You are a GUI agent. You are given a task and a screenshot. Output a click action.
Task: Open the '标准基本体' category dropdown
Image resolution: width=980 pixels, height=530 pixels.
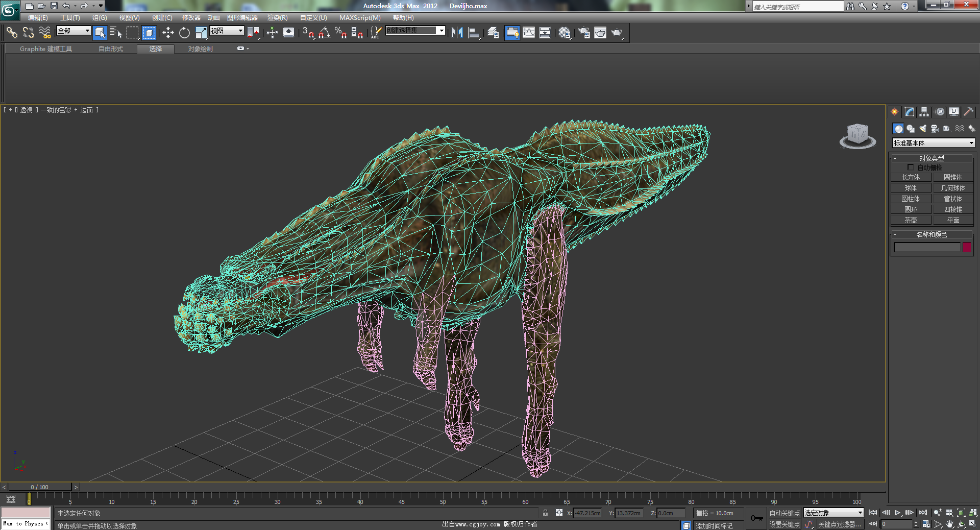934,143
